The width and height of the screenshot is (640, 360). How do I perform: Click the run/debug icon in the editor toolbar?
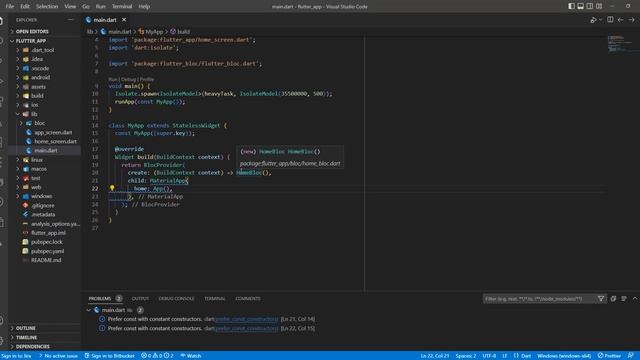point(594,20)
